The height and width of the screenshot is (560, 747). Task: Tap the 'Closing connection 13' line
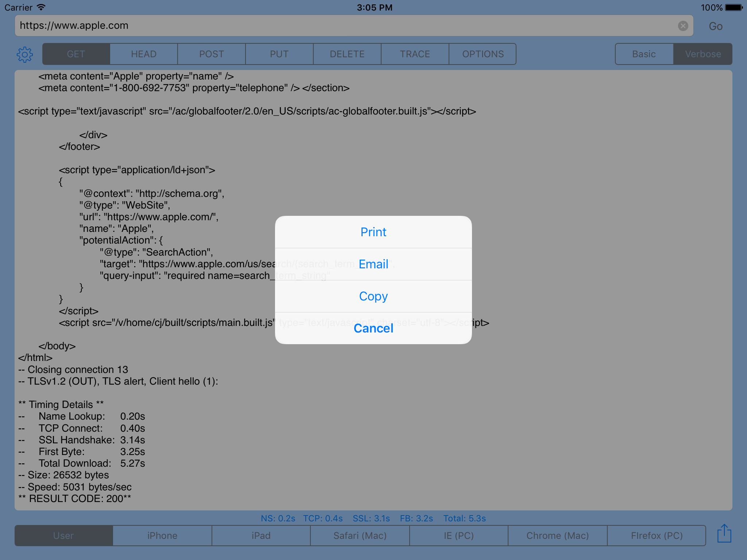(x=73, y=369)
